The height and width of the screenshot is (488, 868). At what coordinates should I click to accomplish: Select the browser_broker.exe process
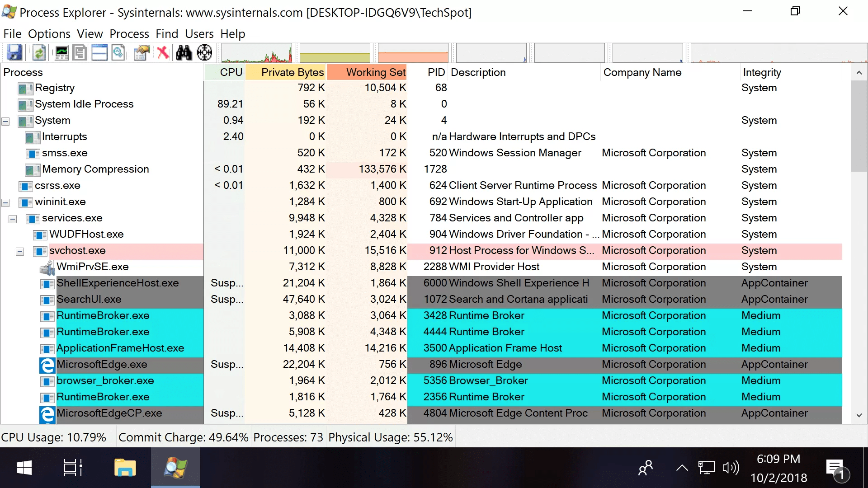click(x=421, y=380)
